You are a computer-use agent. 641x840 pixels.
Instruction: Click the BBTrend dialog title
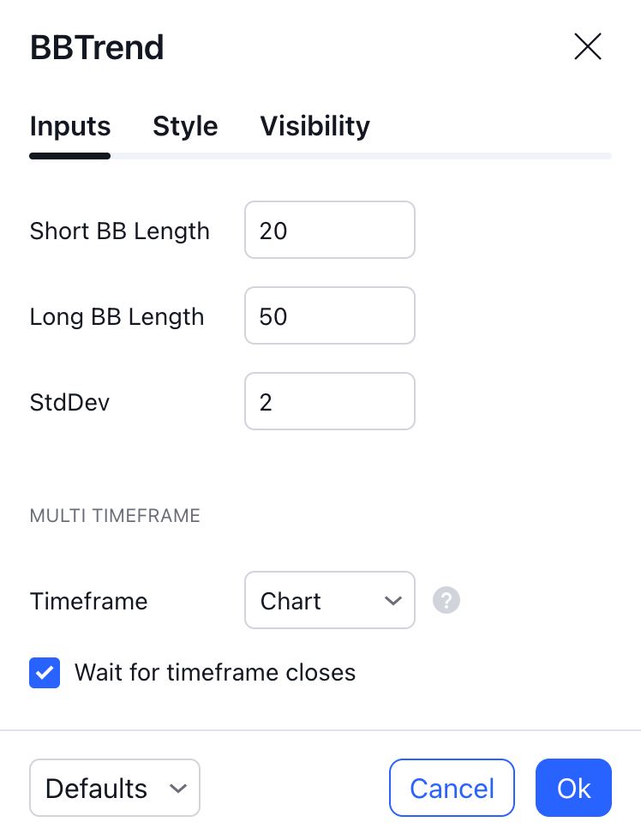(x=97, y=48)
